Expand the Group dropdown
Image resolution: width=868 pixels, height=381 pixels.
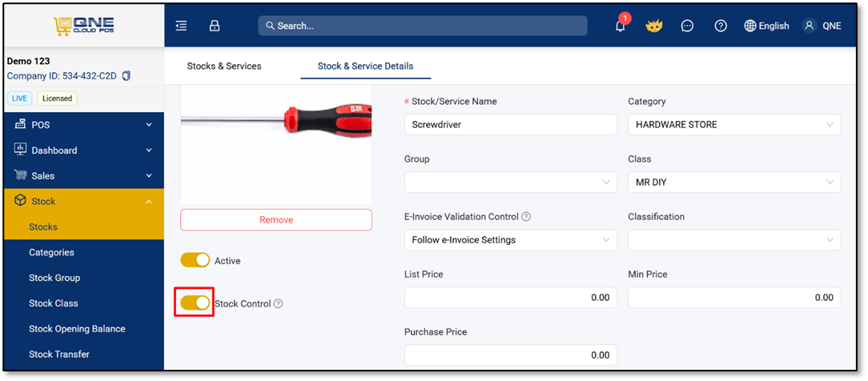coord(510,182)
